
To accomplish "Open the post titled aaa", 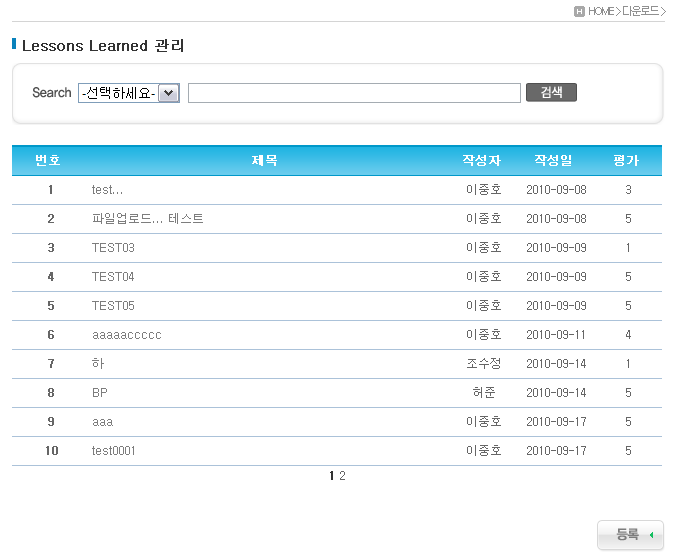I will tap(102, 422).
